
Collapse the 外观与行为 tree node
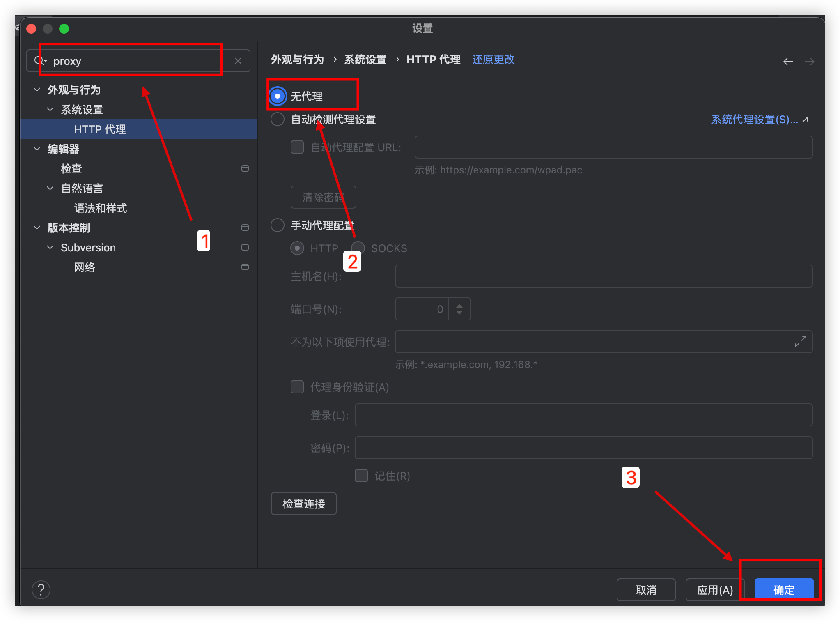pos(37,90)
